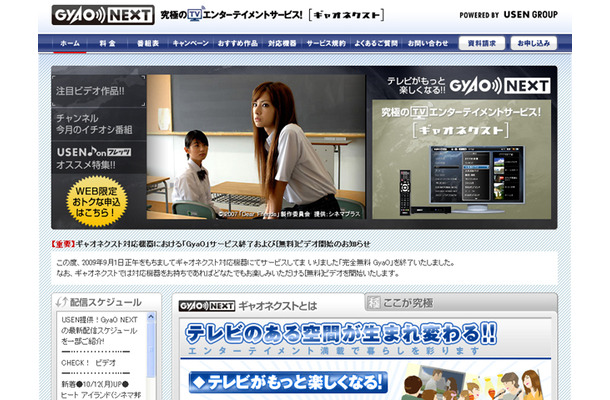This screenshot has width=610, height=400.
Task: Click the CHECK！ ビデオ schedule text
Action: tap(88, 363)
